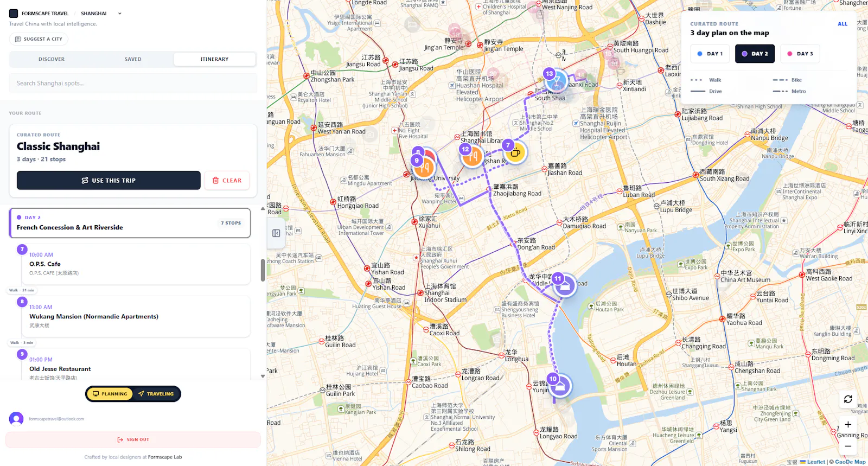
Task: Open the GaoDe Map attribution link
Action: coord(850,462)
